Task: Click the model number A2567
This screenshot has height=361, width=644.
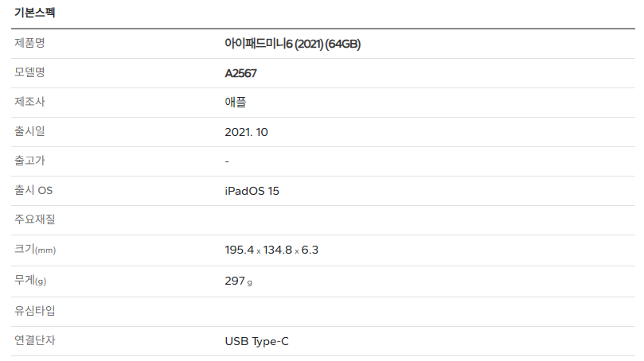Action: coord(240,73)
